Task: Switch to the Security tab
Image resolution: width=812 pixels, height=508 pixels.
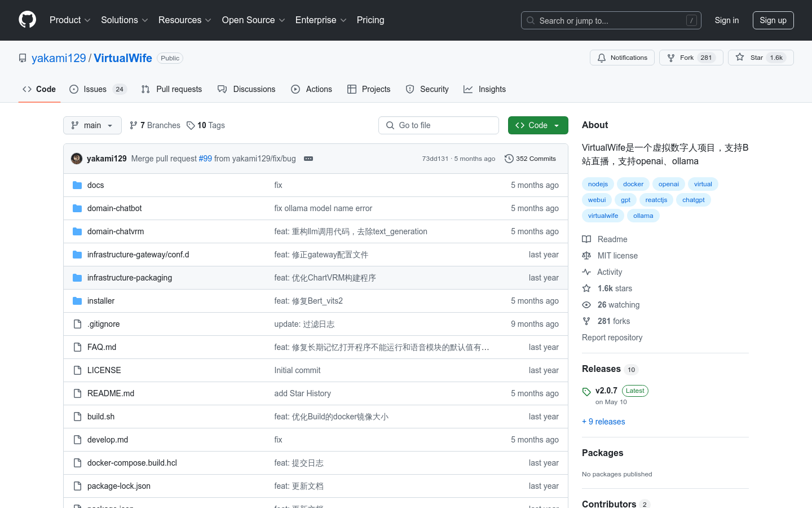Action: pyautogui.click(x=427, y=89)
